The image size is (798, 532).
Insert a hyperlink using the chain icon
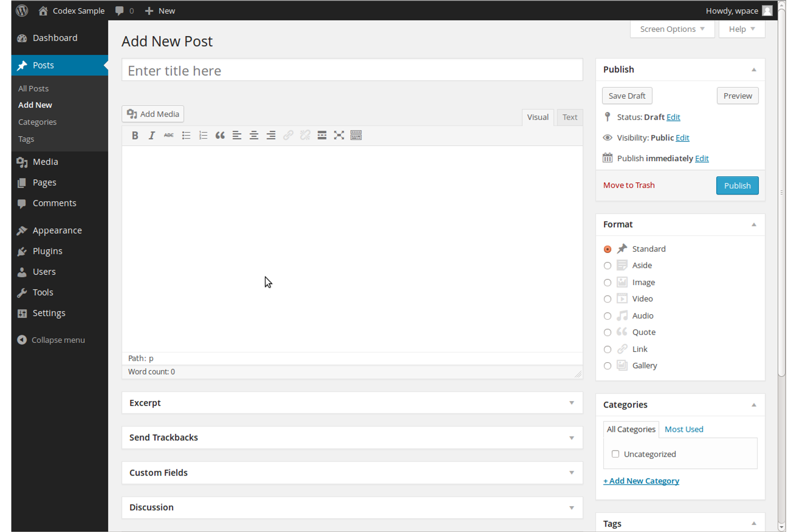pos(288,135)
